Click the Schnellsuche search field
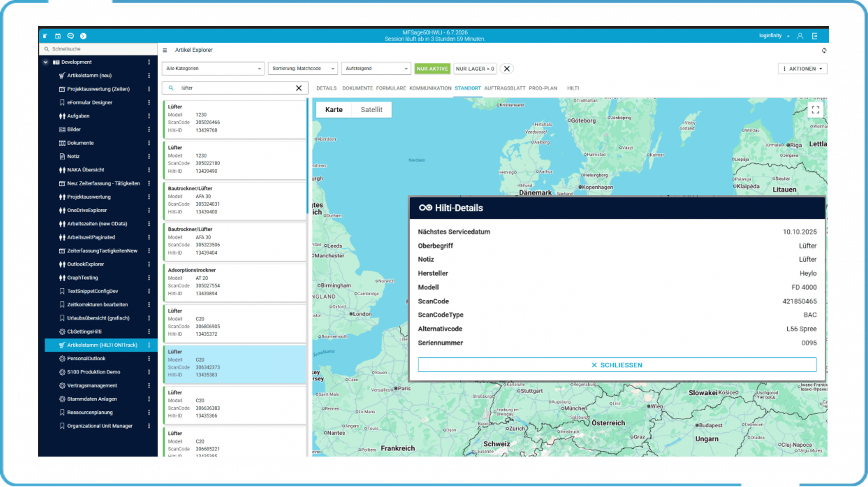Image resolution: width=868 pixels, height=487 pixels. coord(98,49)
